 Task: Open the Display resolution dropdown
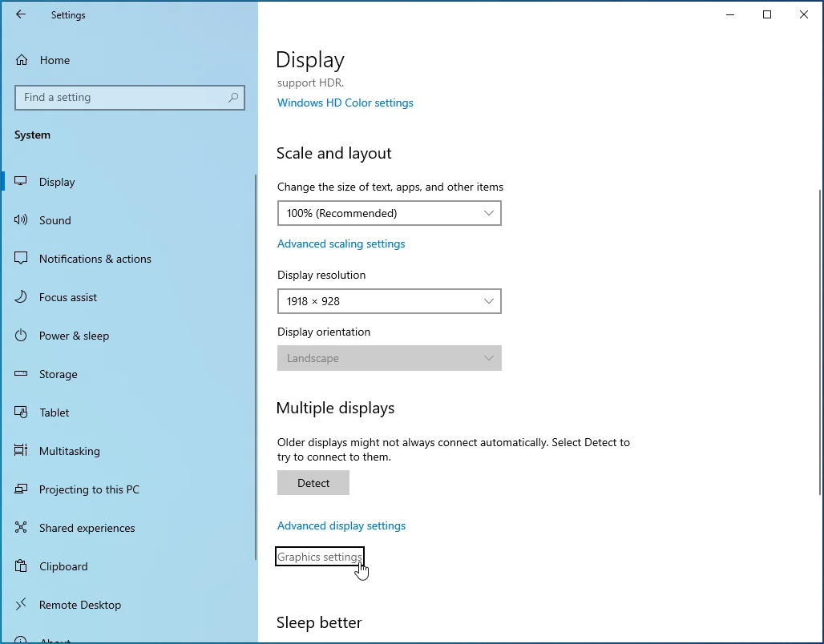click(389, 301)
